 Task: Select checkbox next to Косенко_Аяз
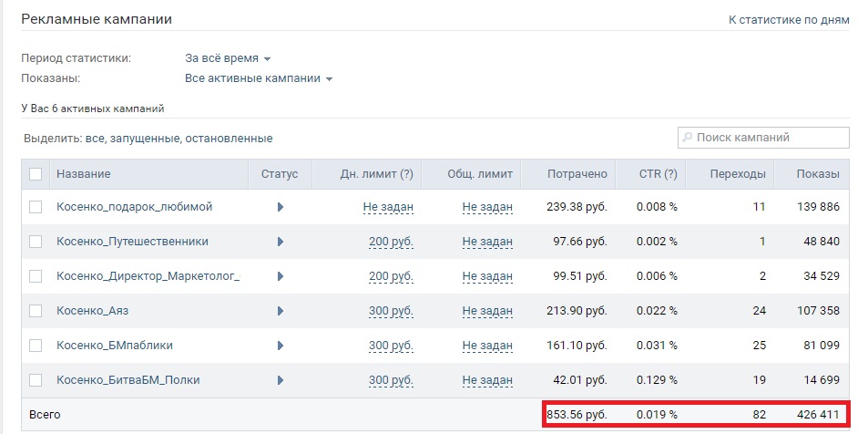click(x=36, y=311)
